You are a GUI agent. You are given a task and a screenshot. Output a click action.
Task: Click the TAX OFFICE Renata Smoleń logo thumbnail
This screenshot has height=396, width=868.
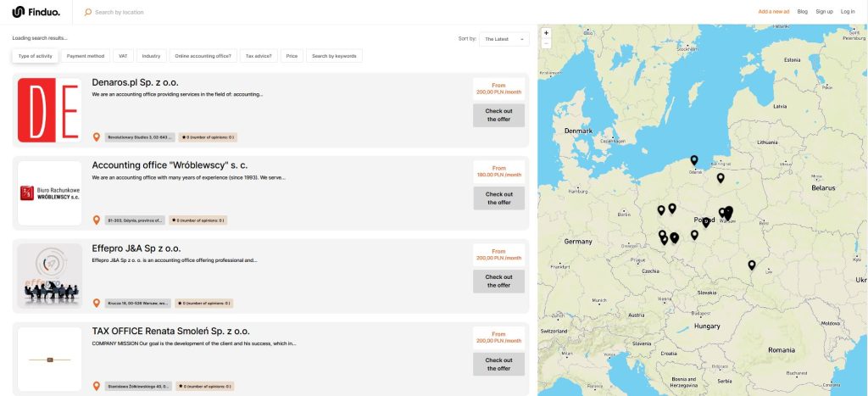[50, 360]
